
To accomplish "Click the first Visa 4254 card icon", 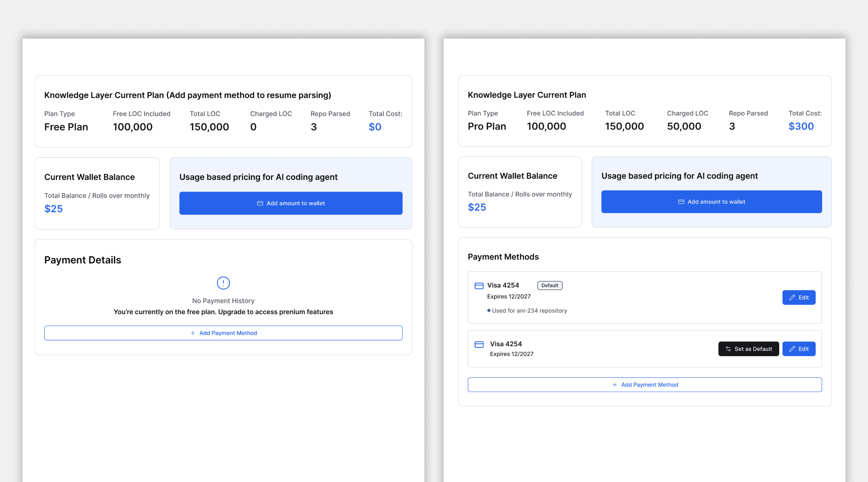I will pyautogui.click(x=479, y=286).
